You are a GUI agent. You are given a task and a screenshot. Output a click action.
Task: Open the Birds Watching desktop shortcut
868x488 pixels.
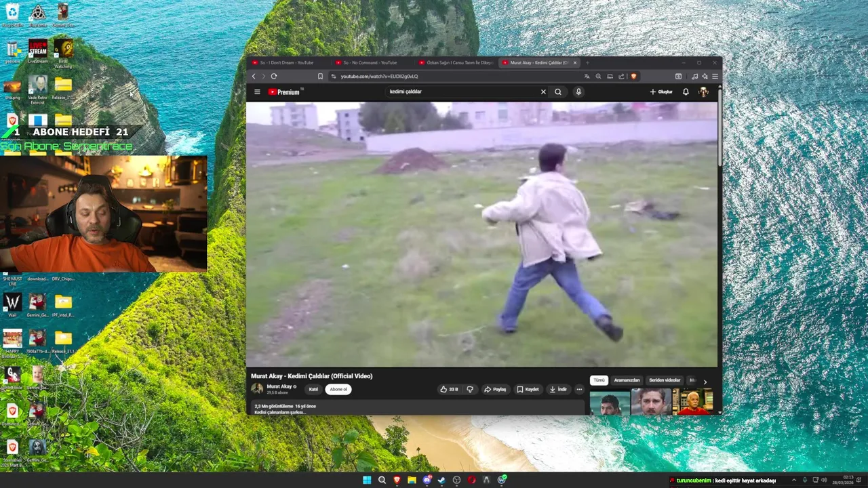coord(63,53)
